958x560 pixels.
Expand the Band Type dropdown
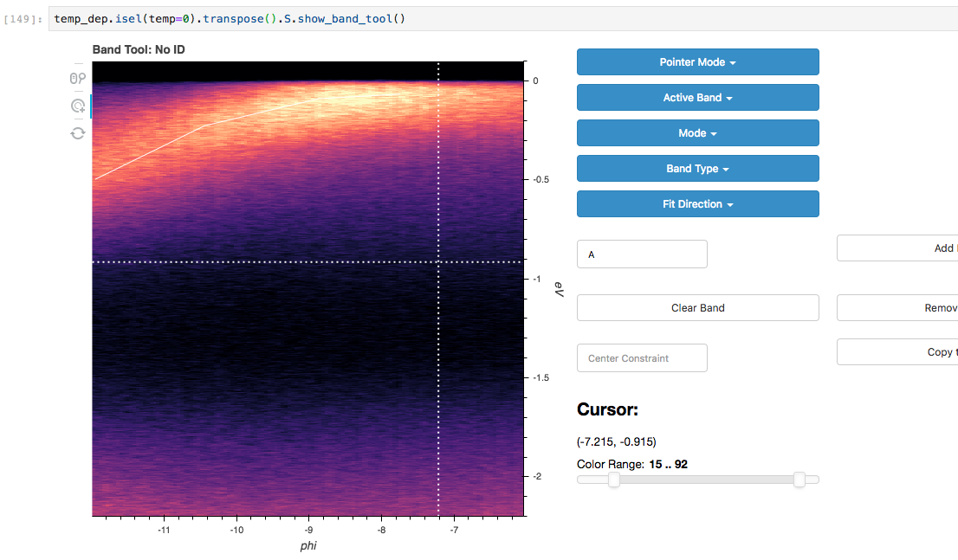tap(698, 169)
